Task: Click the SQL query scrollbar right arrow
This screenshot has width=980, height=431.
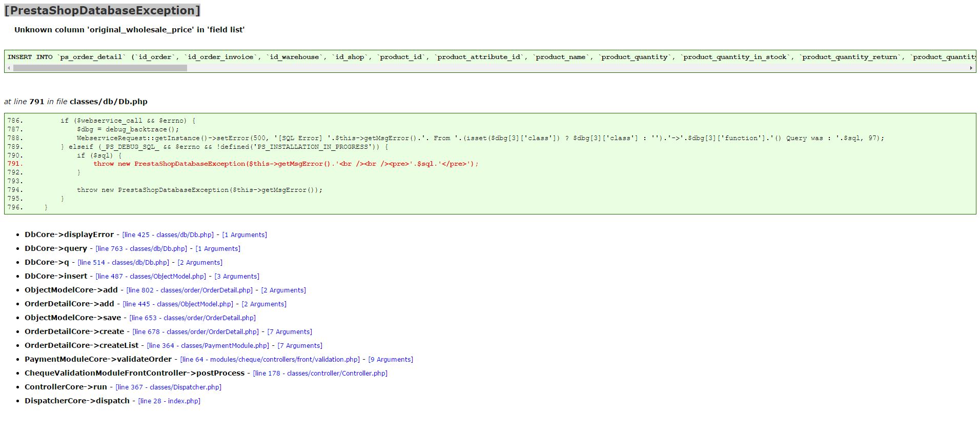Action: [971, 68]
